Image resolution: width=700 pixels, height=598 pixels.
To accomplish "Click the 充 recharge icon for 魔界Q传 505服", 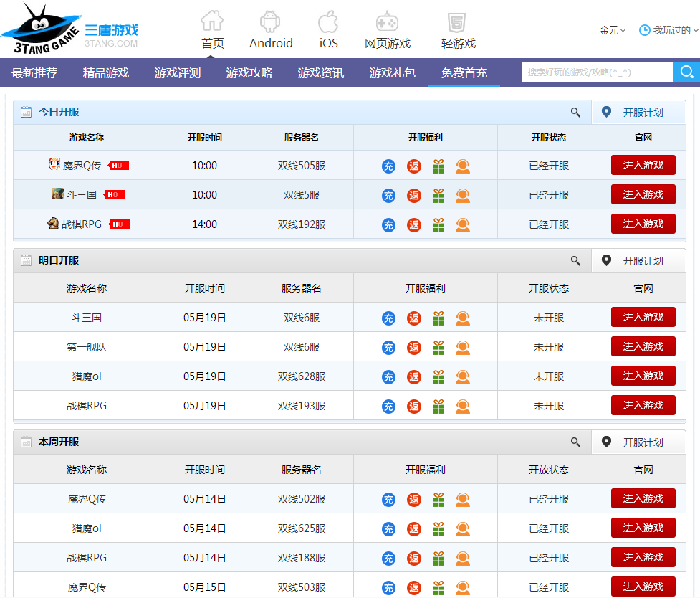I will 388,166.
